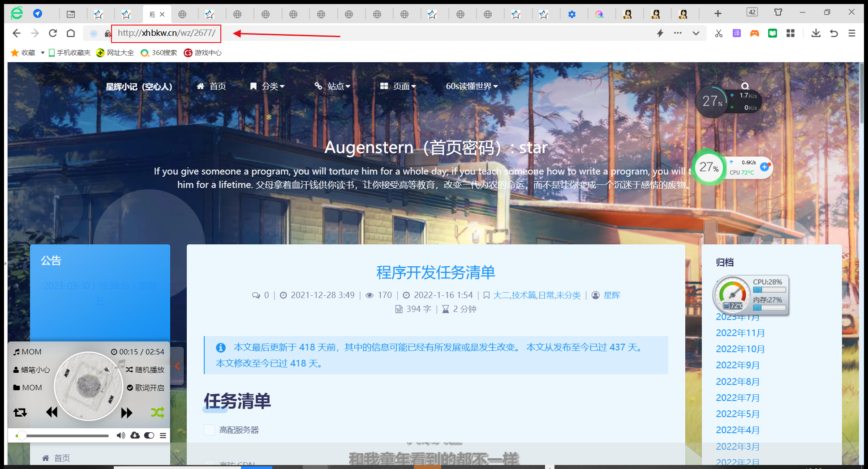Open 首页 in left sidebar
Viewport: 868px width, 469px height.
56,458
